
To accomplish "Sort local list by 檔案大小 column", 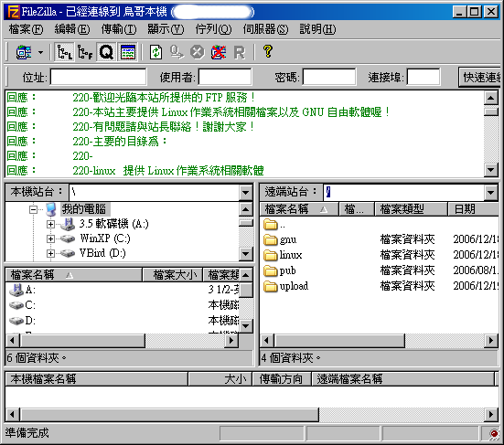I will [x=173, y=275].
